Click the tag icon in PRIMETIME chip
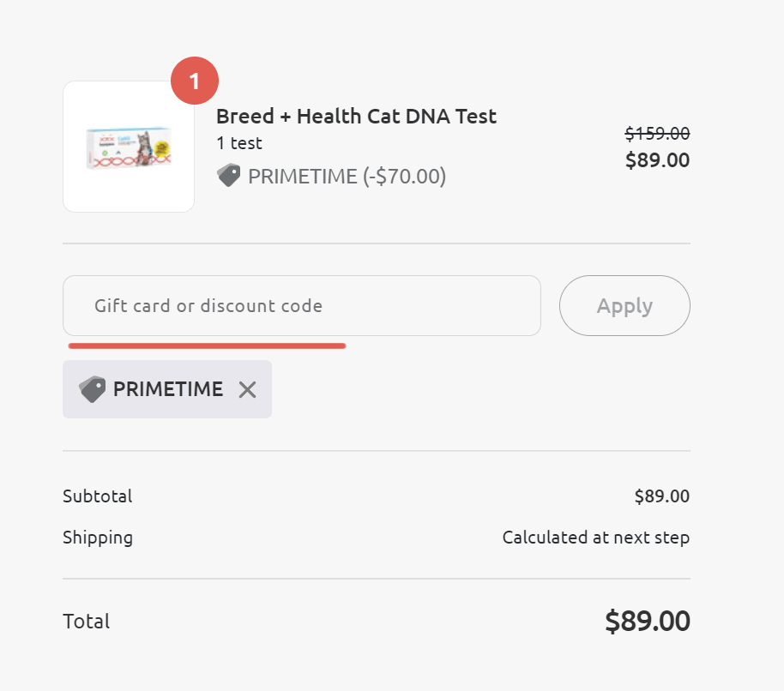This screenshot has height=691, width=784. click(x=93, y=389)
